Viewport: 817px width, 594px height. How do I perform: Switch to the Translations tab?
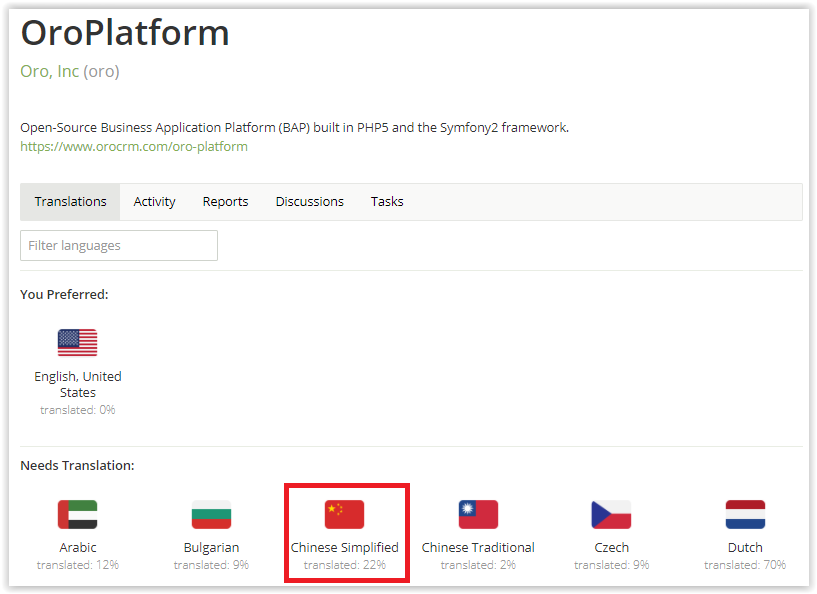pos(70,202)
